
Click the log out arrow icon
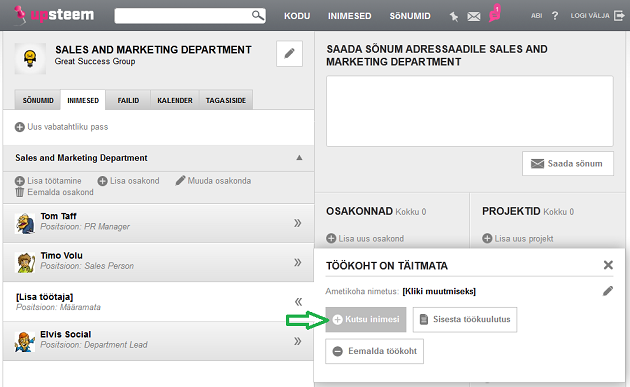[619, 16]
